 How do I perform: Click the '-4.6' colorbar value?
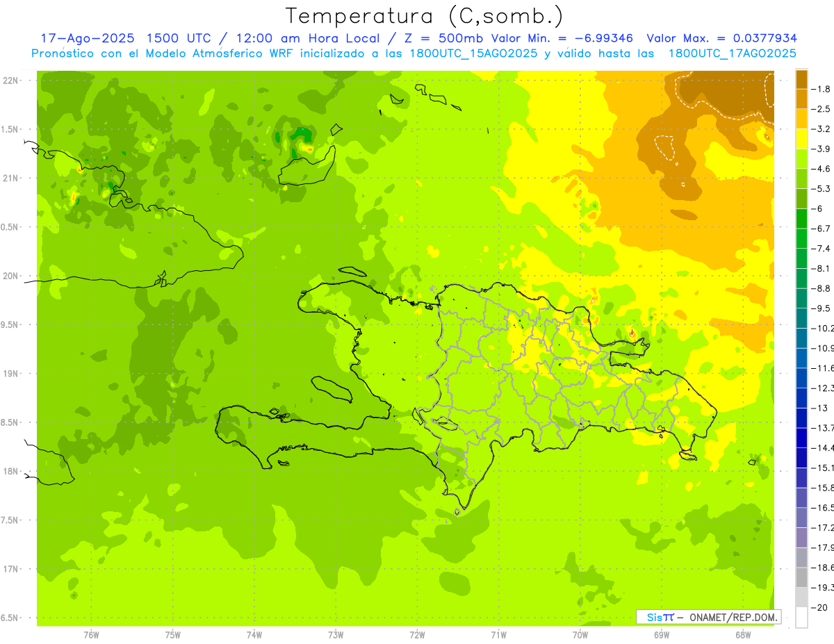(822, 169)
